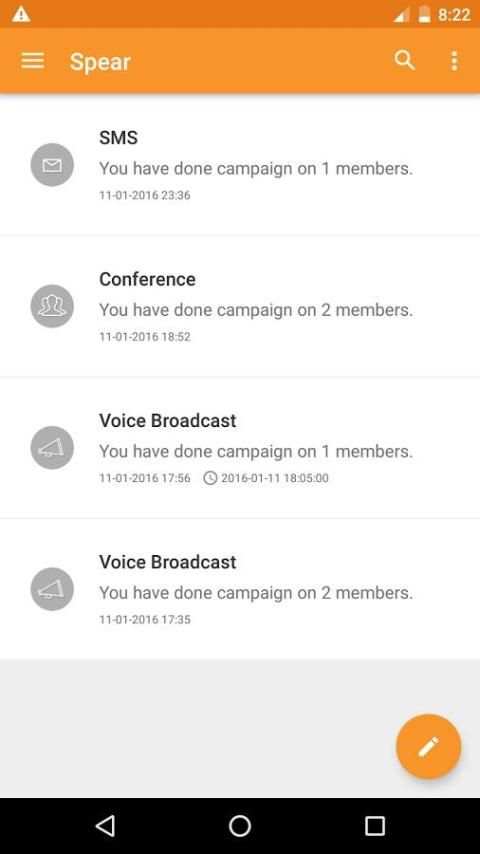This screenshot has height=854, width=480.
Task: Tap the orange pencil compose button
Action: [x=428, y=746]
